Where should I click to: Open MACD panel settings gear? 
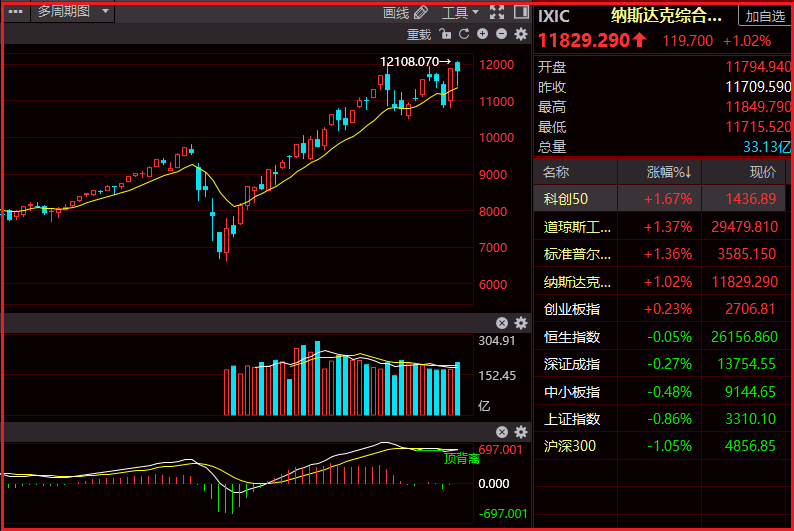click(x=521, y=432)
